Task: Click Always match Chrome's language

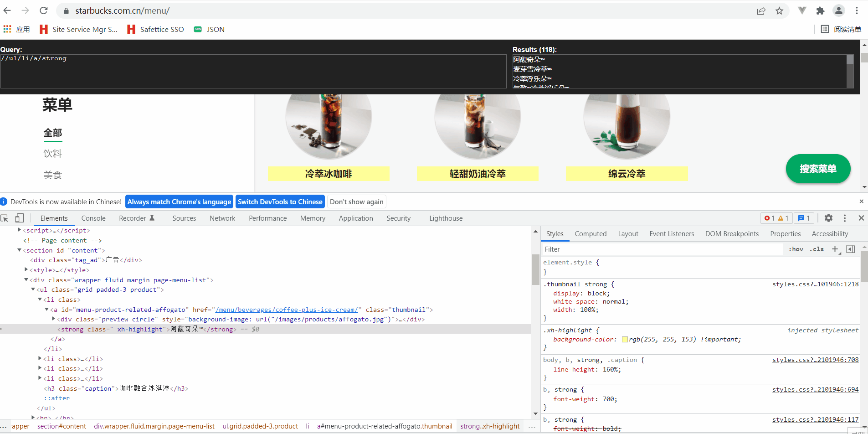Action: (179, 202)
